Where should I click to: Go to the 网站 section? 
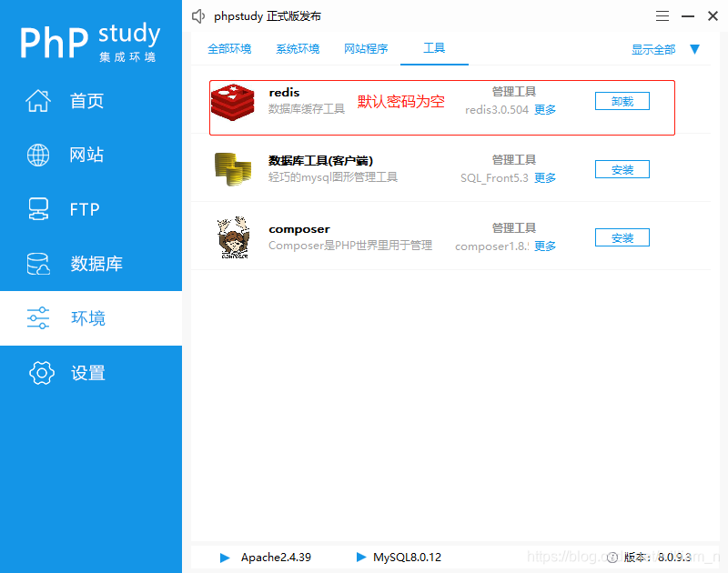91,155
